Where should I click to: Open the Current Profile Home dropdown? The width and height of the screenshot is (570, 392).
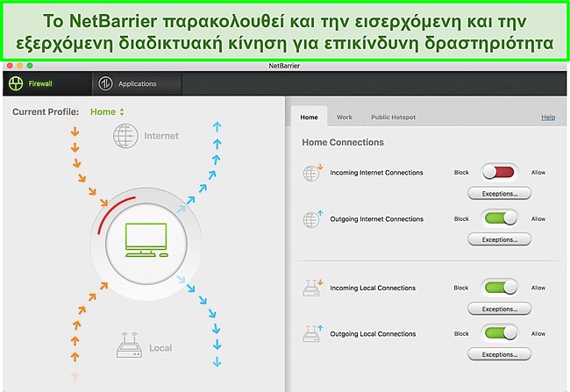click(x=107, y=112)
